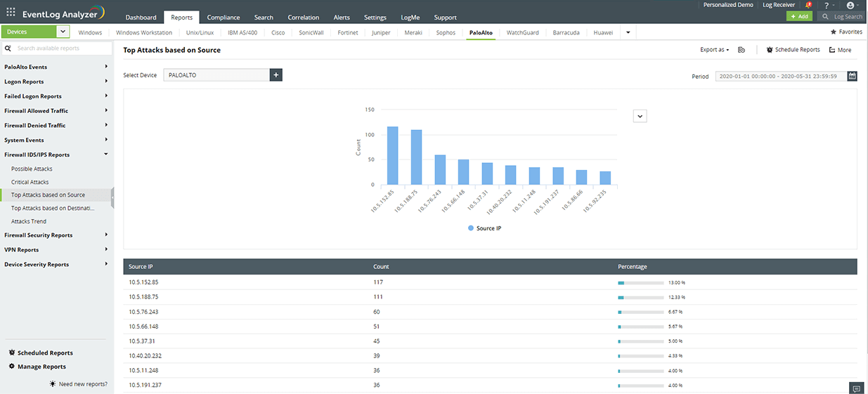This screenshot has height=394, width=868.
Task: Open Possible Attacks report
Action: click(32, 169)
